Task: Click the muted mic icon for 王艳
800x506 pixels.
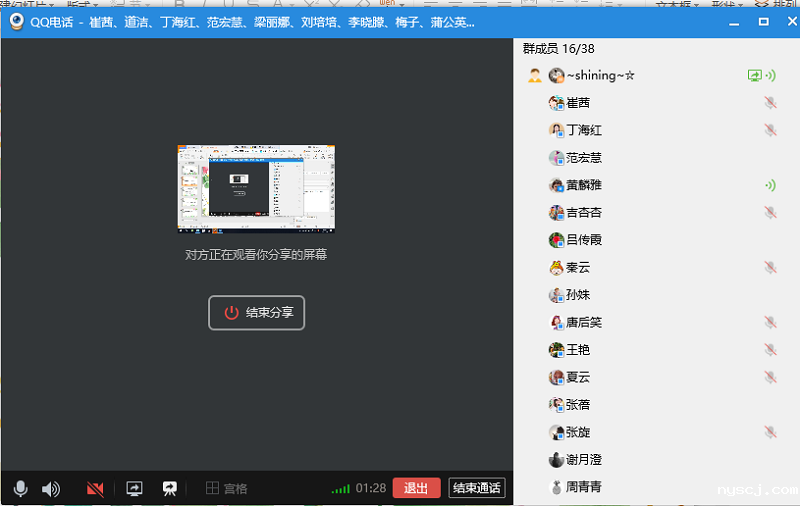Action: [770, 350]
